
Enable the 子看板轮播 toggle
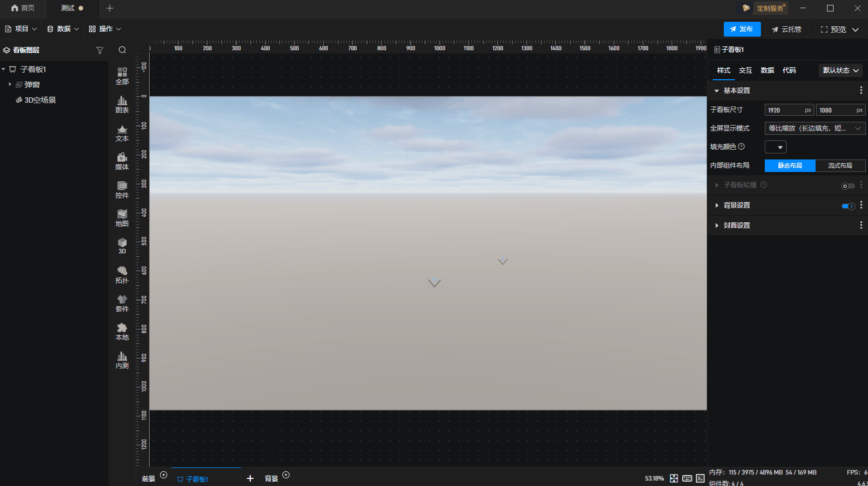pos(848,186)
